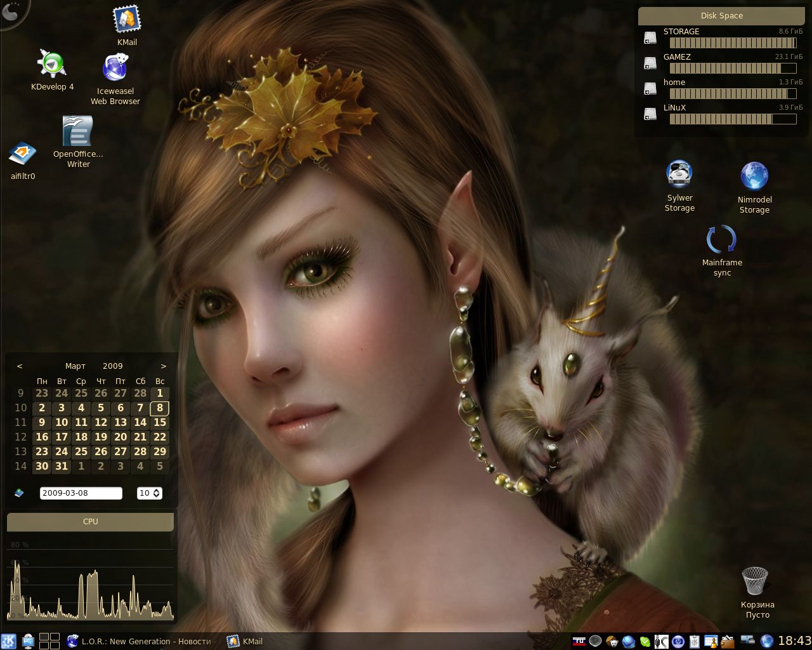This screenshot has width=812, height=650.
Task: Go to previous month in calendar
Action: (20, 366)
